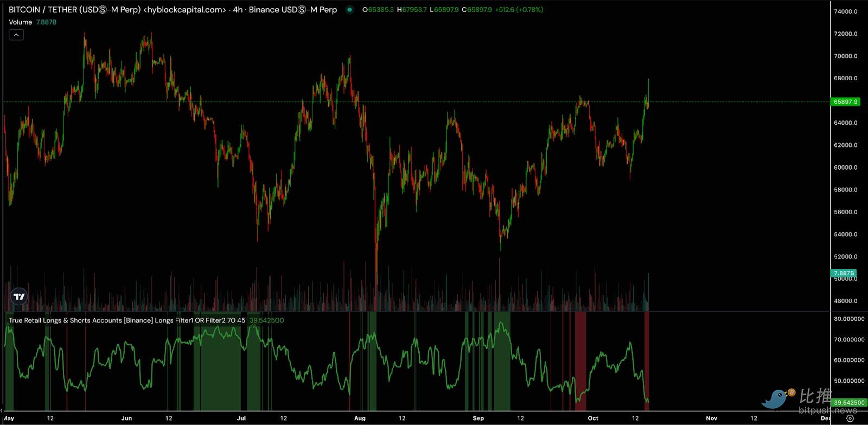Click close value C65897.9 in the legend
Viewport: 868px width, 425px height.
(477, 10)
